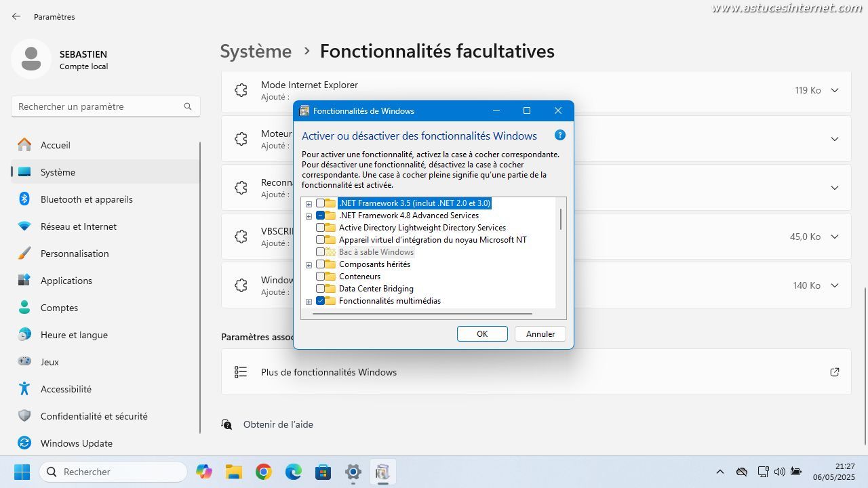Click the Windows Update refresh icon
Image resolution: width=868 pixels, height=488 pixels.
tap(24, 443)
